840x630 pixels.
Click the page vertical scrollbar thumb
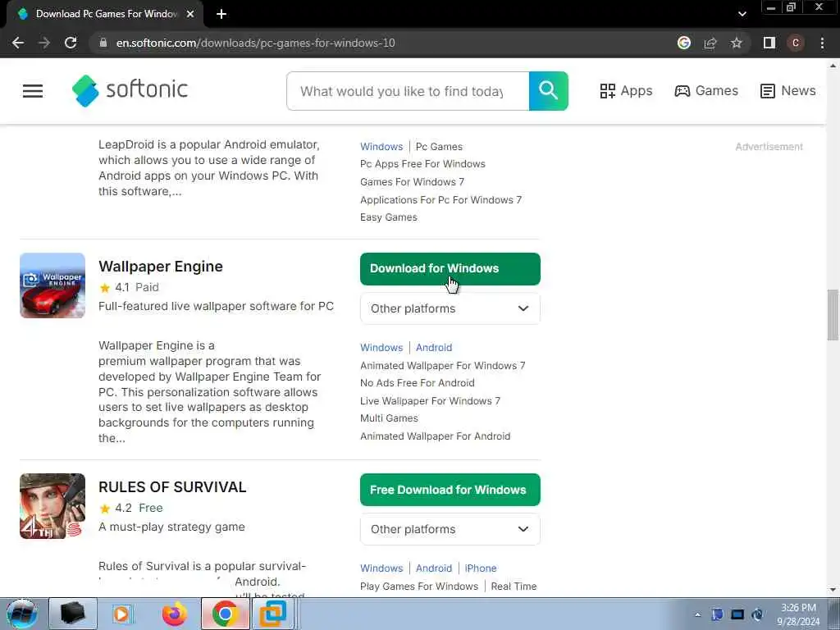[x=833, y=315]
